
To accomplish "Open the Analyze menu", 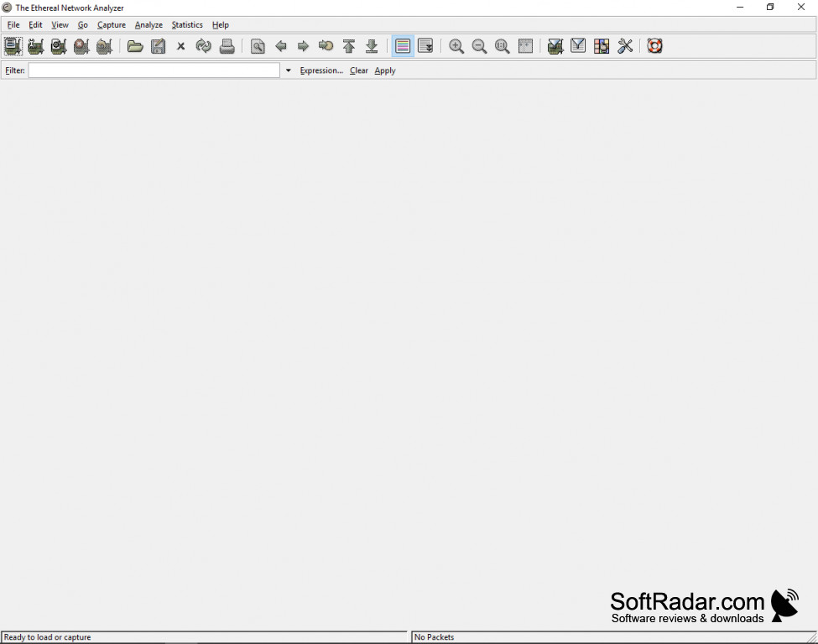I will (148, 25).
